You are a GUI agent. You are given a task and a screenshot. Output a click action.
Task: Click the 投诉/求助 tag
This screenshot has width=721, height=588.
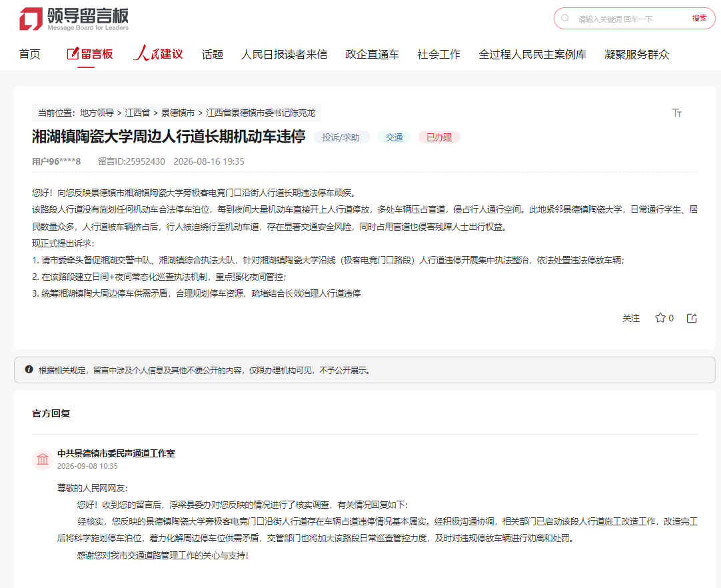coord(341,137)
